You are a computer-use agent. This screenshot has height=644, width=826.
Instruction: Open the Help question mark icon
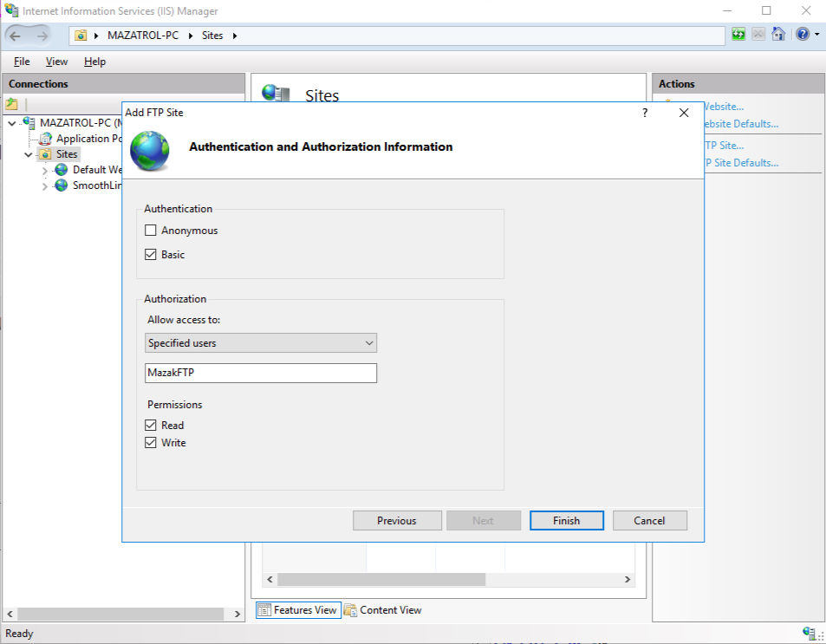click(x=803, y=35)
